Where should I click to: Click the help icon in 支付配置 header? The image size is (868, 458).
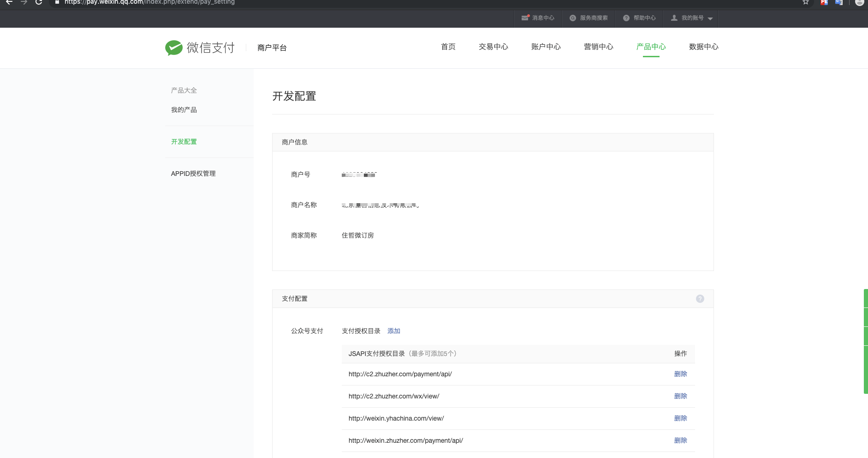[700, 299]
